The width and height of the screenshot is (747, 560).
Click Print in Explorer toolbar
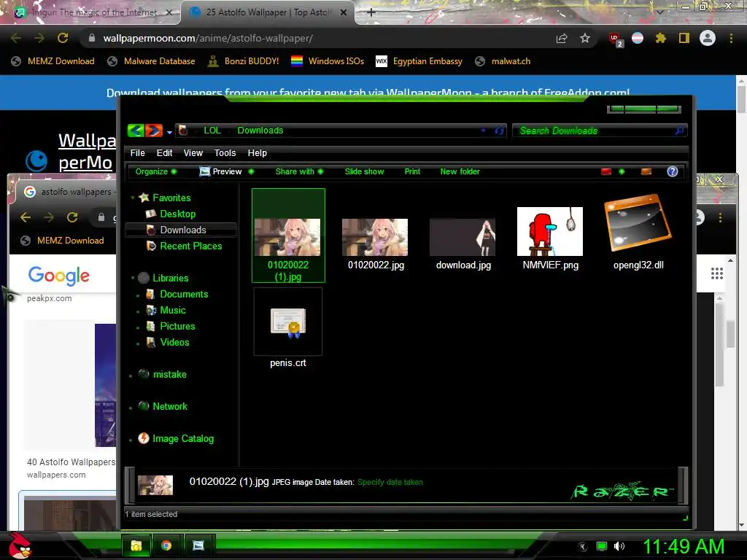[x=412, y=171]
